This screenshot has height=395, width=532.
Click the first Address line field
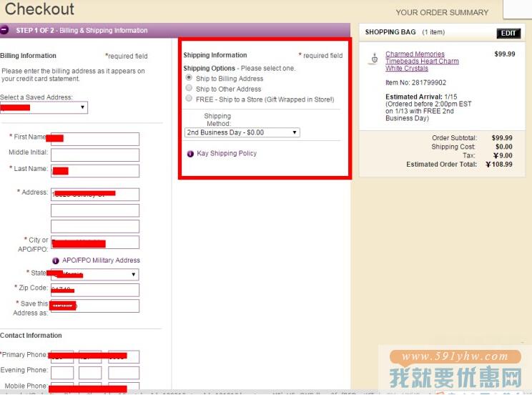(95, 195)
